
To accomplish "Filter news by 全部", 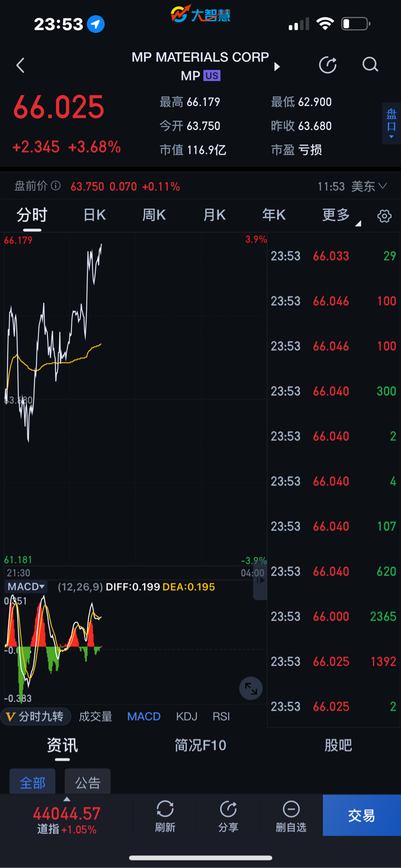I will coord(32,781).
